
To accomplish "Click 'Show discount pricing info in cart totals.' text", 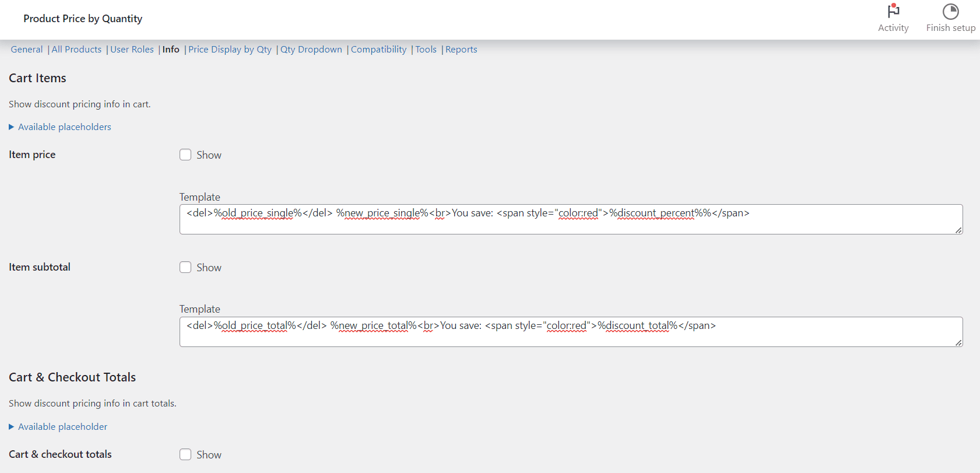I will tap(93, 404).
